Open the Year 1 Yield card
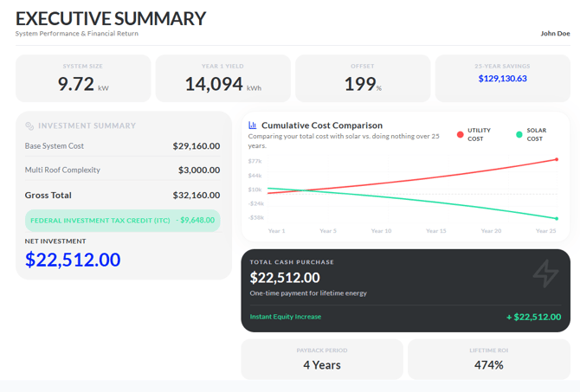The height and width of the screenshot is (392, 580). (223, 79)
